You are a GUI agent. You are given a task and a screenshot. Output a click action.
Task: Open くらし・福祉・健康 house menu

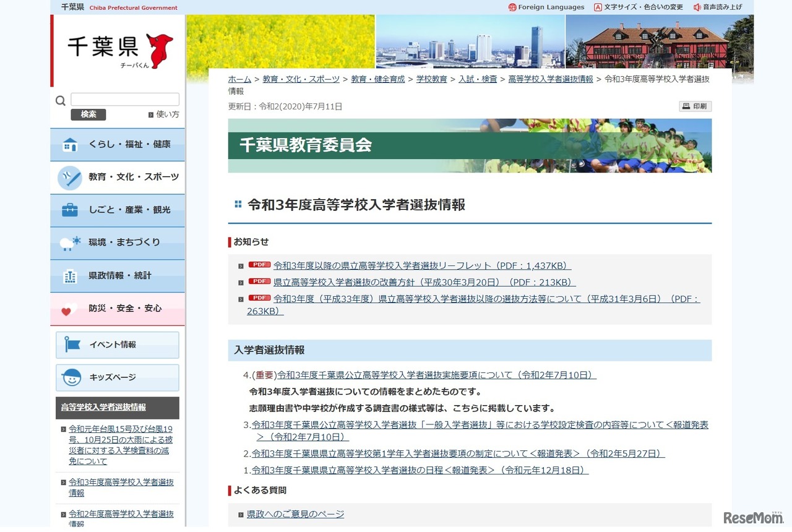[118, 145]
